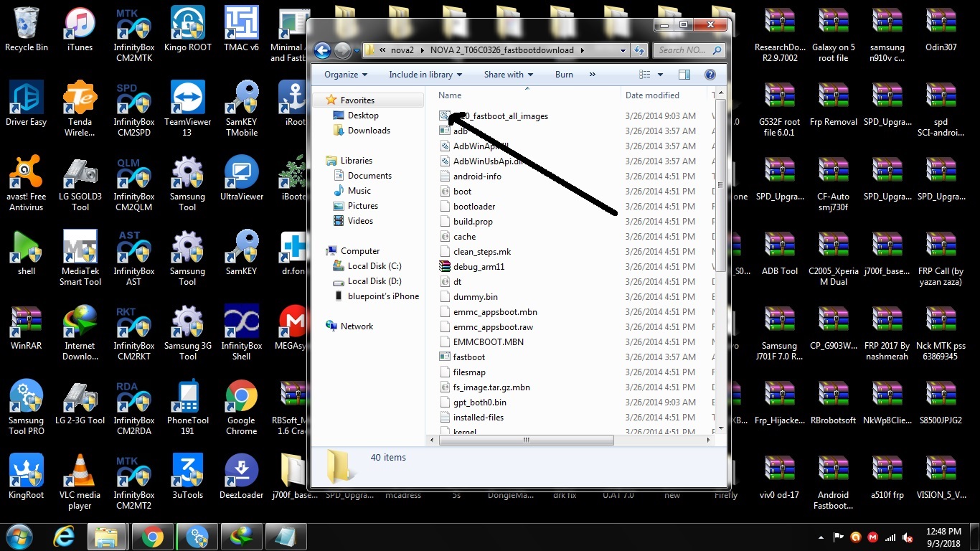This screenshot has height=551, width=980.
Task: Expand the path arrow after NOVA 2_T06C0326_fastbootdownload
Action: [x=582, y=50]
